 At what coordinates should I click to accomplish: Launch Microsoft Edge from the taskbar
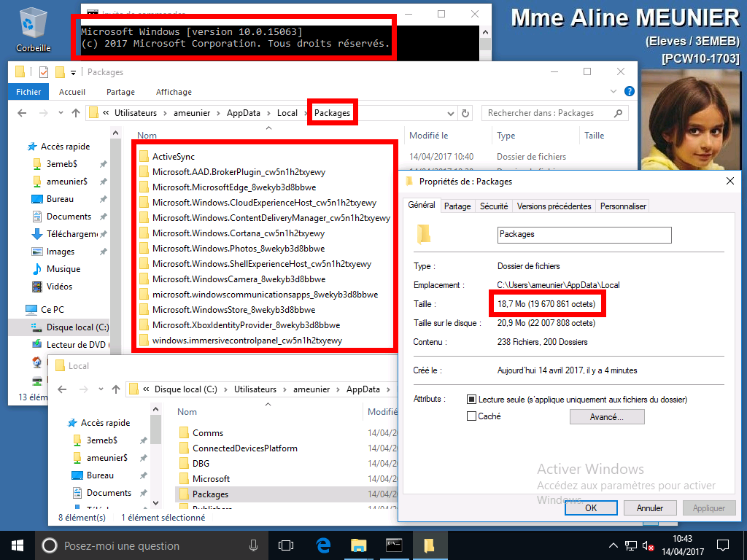click(x=323, y=545)
